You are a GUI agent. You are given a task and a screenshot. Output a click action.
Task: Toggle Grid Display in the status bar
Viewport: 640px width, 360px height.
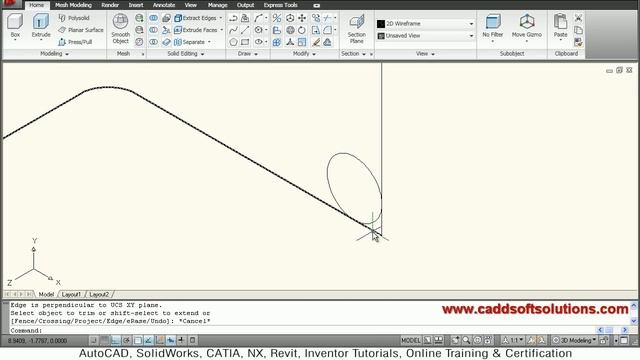[104, 340]
